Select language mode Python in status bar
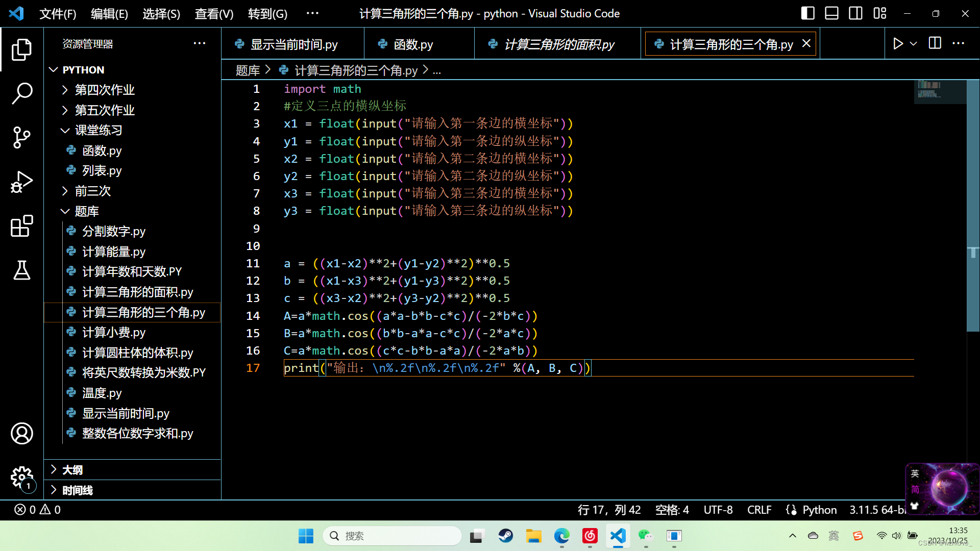This screenshot has width=980, height=551. coord(819,510)
